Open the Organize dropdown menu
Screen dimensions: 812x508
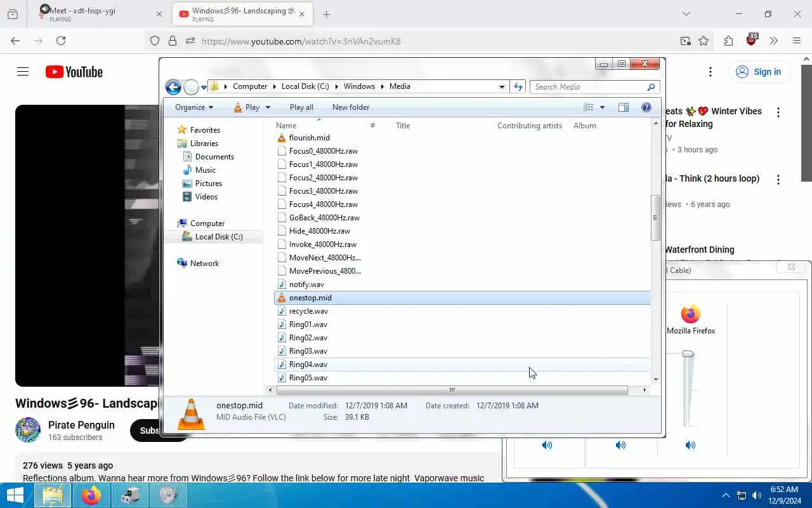(x=194, y=107)
